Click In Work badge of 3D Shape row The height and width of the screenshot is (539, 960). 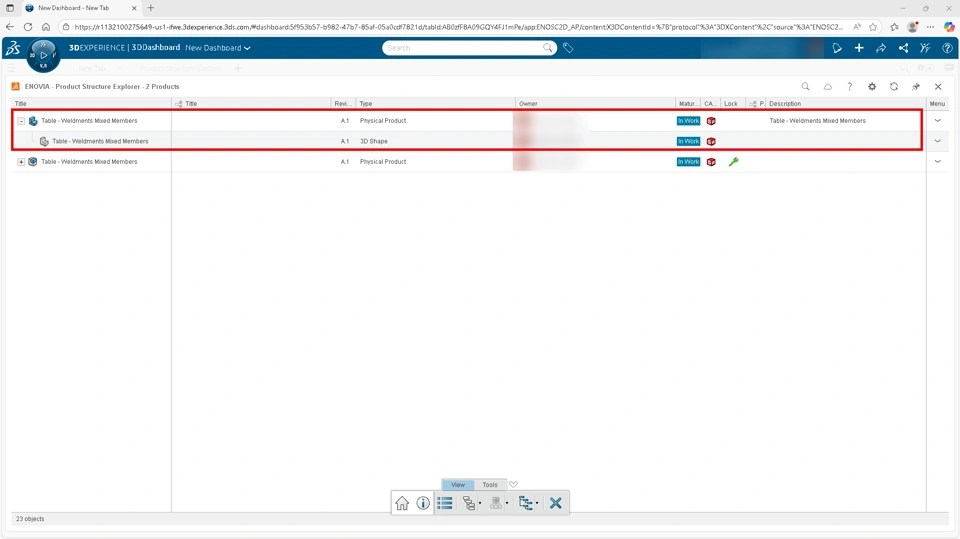click(x=688, y=141)
